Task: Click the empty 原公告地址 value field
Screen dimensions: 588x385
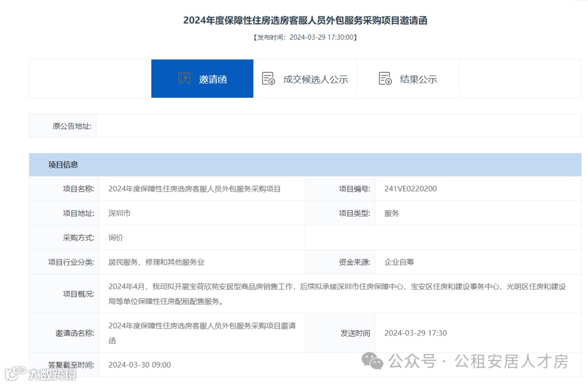Action: (x=339, y=126)
